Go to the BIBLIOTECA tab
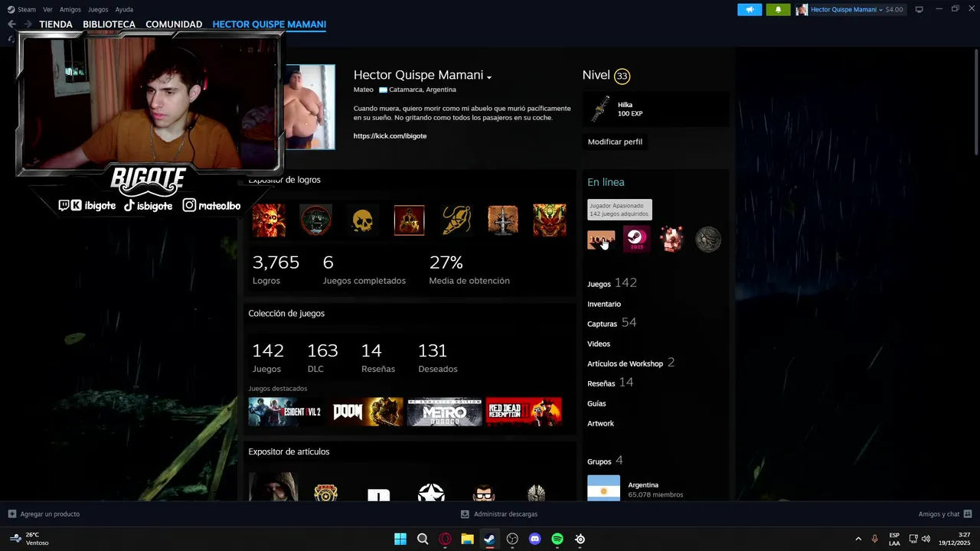This screenshot has width=980, height=551. coord(109,24)
